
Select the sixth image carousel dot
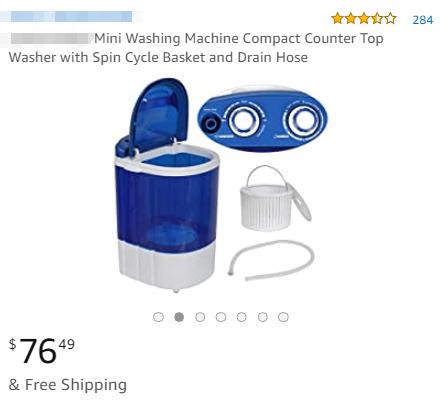click(x=263, y=317)
